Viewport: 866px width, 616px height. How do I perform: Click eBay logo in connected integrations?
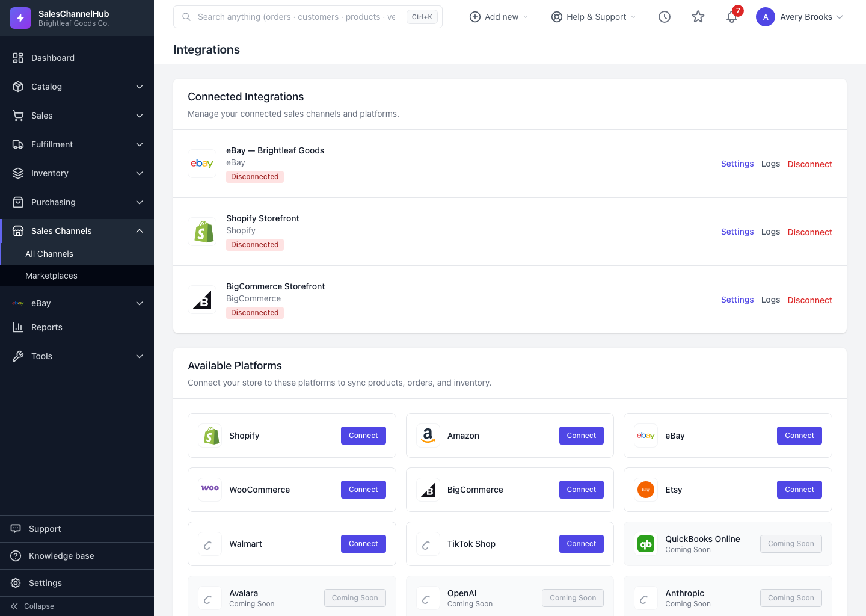tap(202, 164)
